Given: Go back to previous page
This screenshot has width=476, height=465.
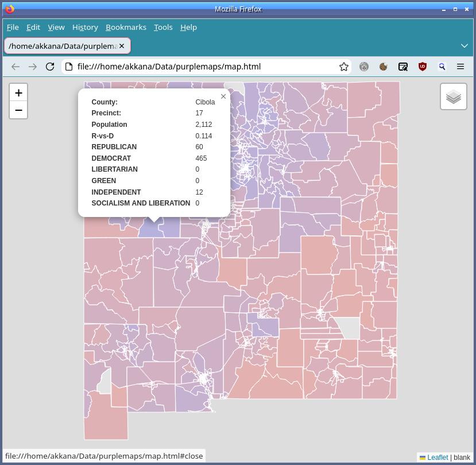Looking at the screenshot, I should 16,67.
